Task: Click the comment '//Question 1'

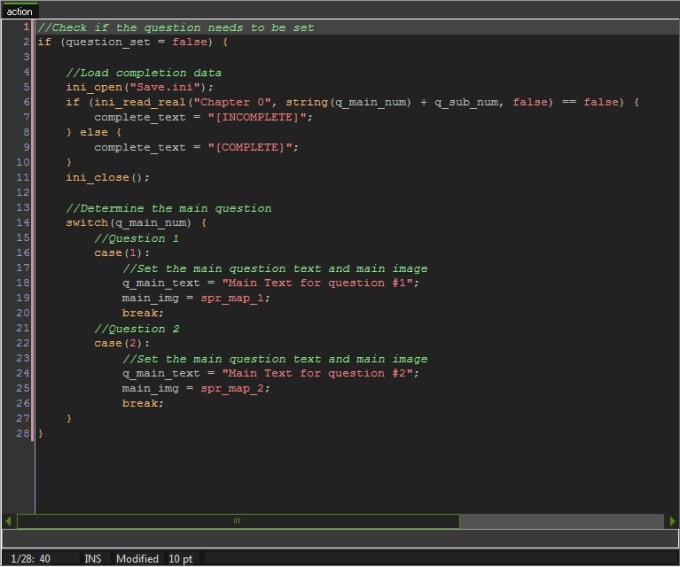Action: 137,239
